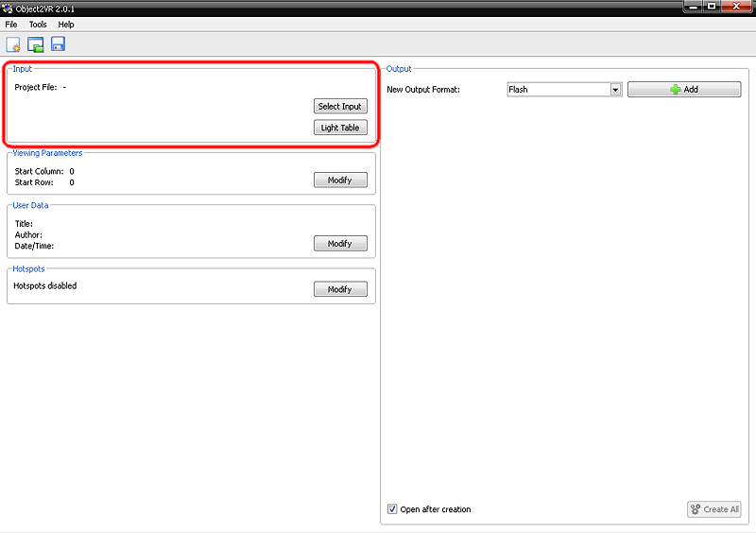Click the Save Project floppy icon
Screen dimensions: 756x533
tap(58, 43)
